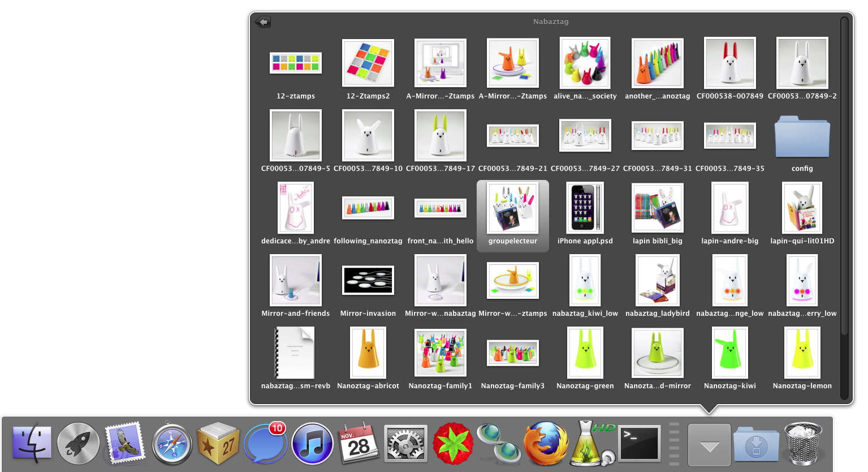Open the 12-ztamps color swatches image
Image resolution: width=868 pixels, height=472 pixels.
pos(296,63)
